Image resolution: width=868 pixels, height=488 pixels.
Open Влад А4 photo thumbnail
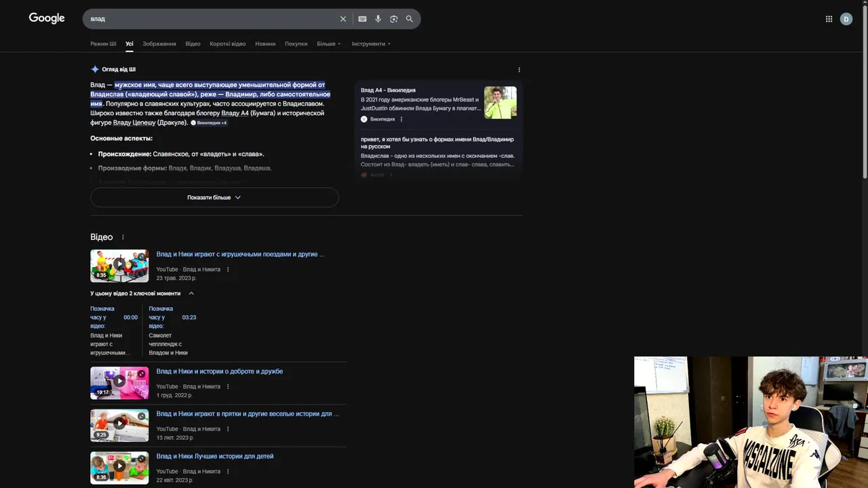pyautogui.click(x=500, y=102)
